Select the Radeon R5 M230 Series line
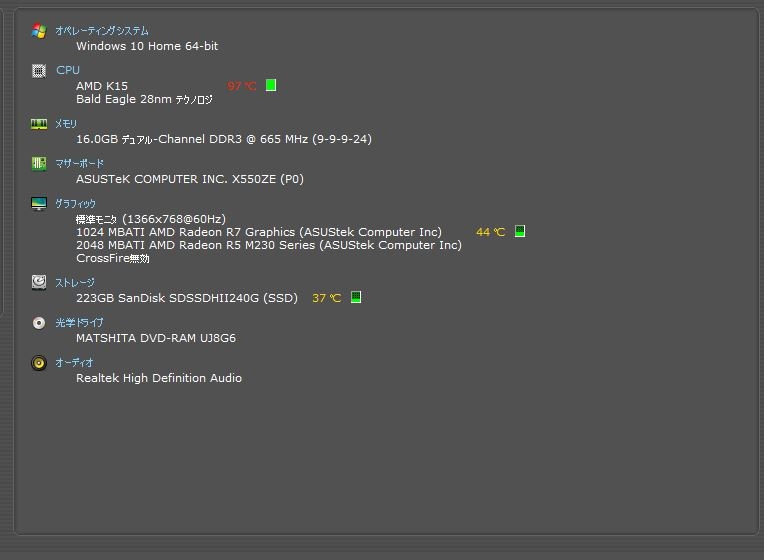Screen dimensions: 764x560 click(x=269, y=245)
